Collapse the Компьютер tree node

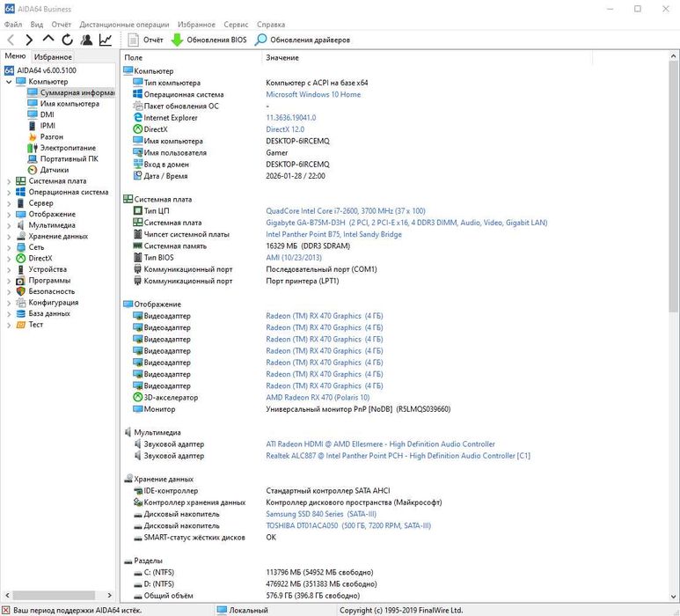point(9,82)
